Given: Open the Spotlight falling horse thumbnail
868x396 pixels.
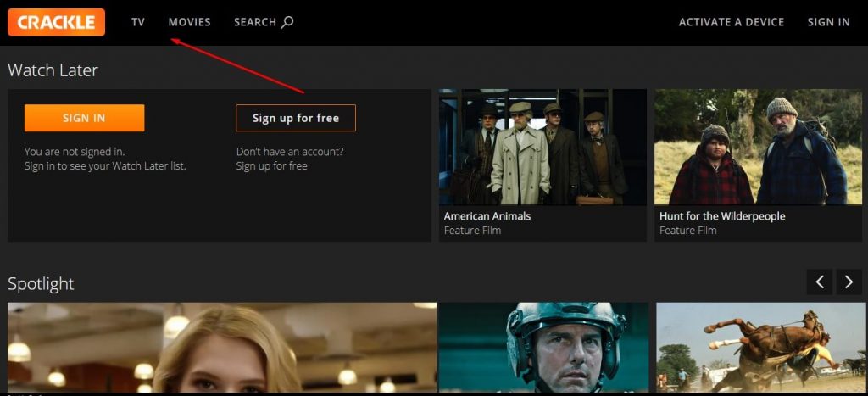Looking at the screenshot, I should pyautogui.click(x=762, y=348).
